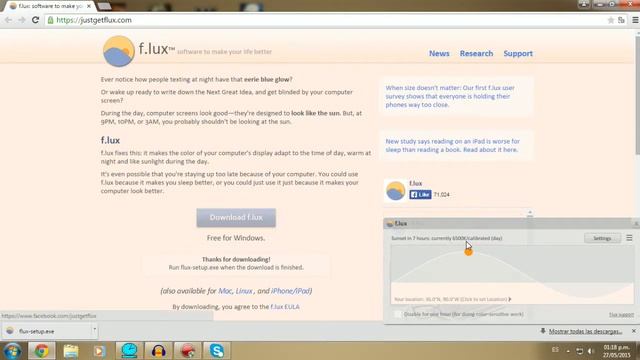Open flux-setup.exe download item
The image size is (640, 360).
(46, 331)
